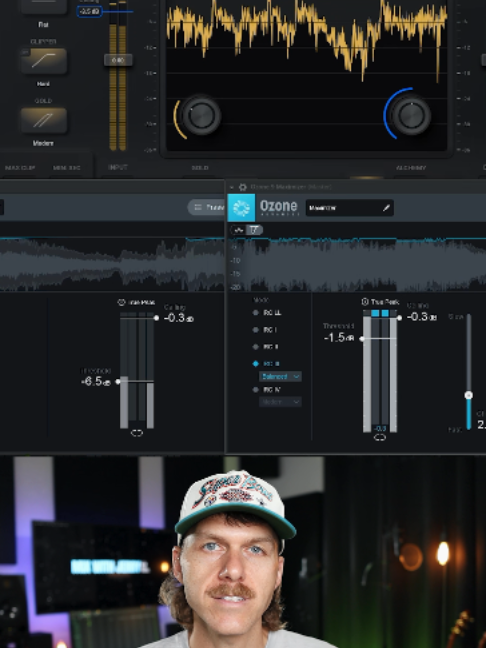Select the Gold Modern curve button

(x=43, y=120)
